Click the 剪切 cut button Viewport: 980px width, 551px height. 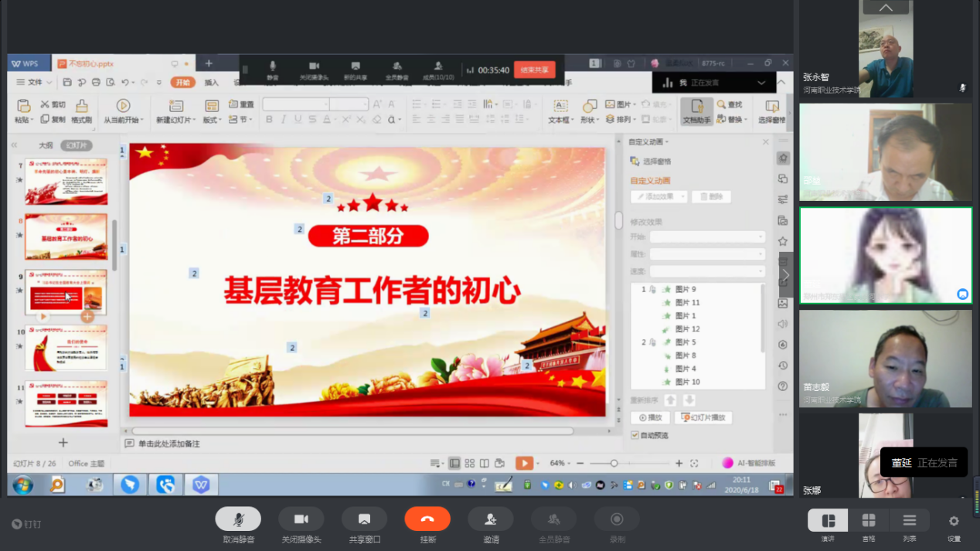click(x=53, y=104)
